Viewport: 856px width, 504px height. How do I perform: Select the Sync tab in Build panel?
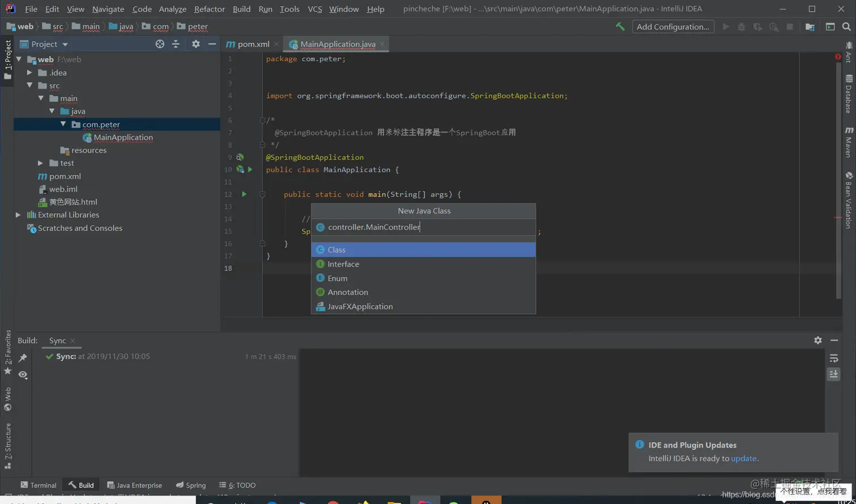[57, 341]
